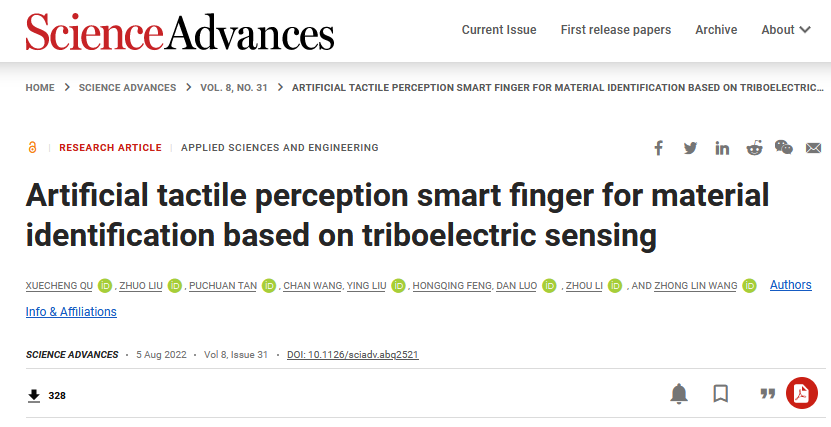Share article on Twitter
Screen dimensions: 831x427
pyautogui.click(x=690, y=148)
